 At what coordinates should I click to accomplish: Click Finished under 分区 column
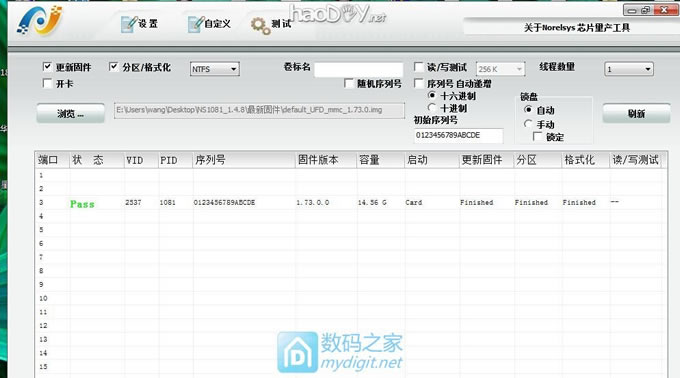pyautogui.click(x=531, y=202)
